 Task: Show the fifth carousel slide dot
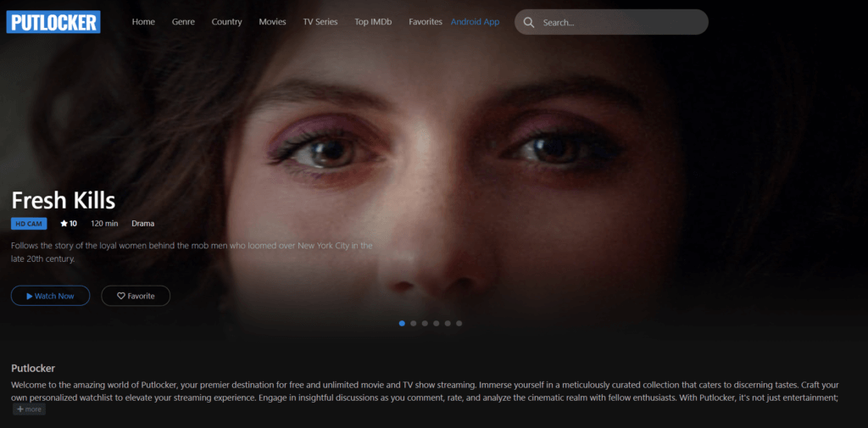(448, 323)
